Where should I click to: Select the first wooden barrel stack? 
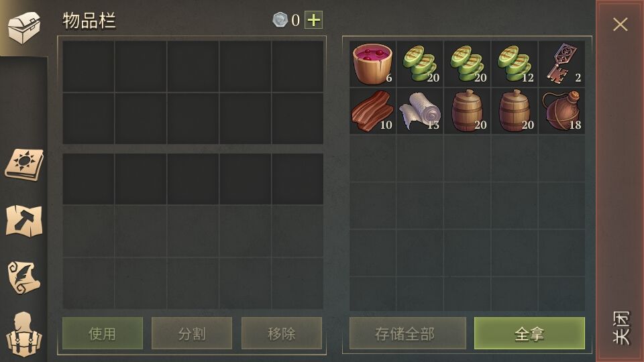pyautogui.click(x=467, y=111)
